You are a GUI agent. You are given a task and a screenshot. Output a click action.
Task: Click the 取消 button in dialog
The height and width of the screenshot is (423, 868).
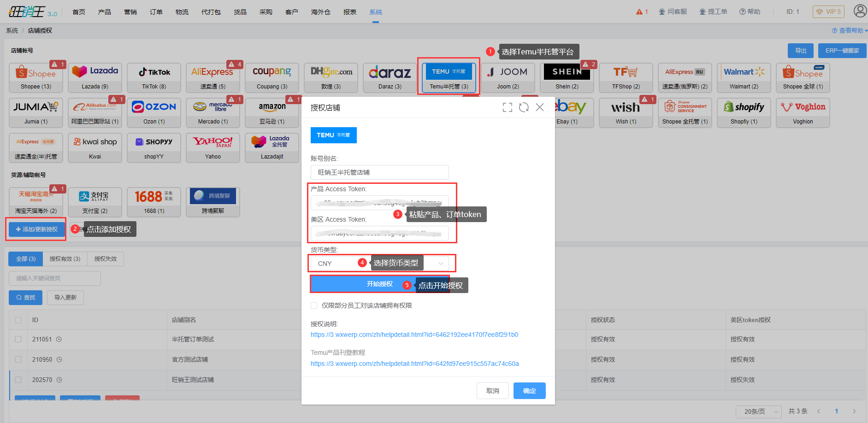pos(493,391)
